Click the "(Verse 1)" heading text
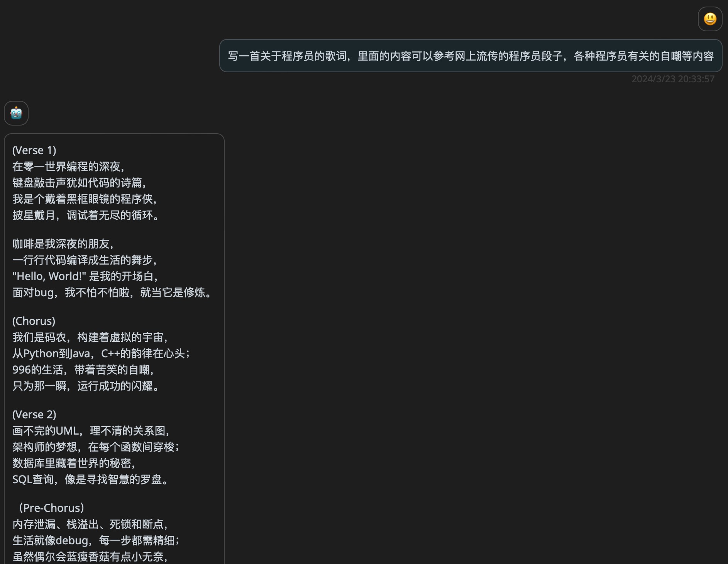728x564 pixels. click(x=34, y=150)
